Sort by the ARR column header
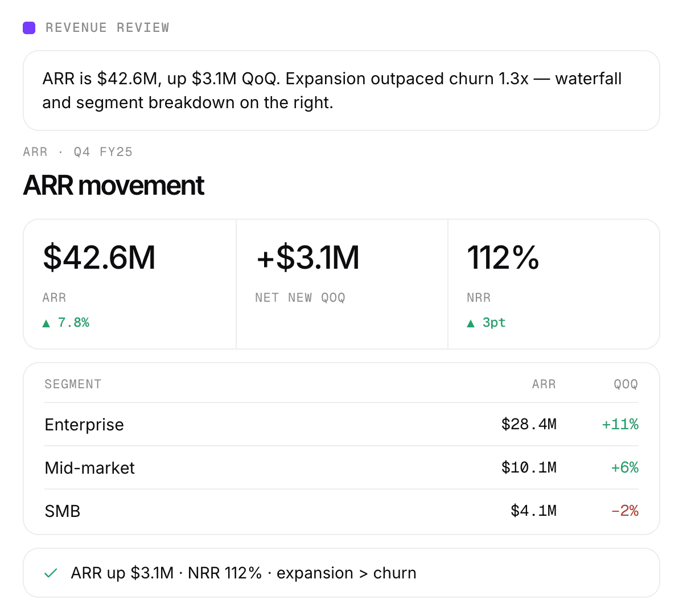The height and width of the screenshot is (616, 683). point(544,384)
